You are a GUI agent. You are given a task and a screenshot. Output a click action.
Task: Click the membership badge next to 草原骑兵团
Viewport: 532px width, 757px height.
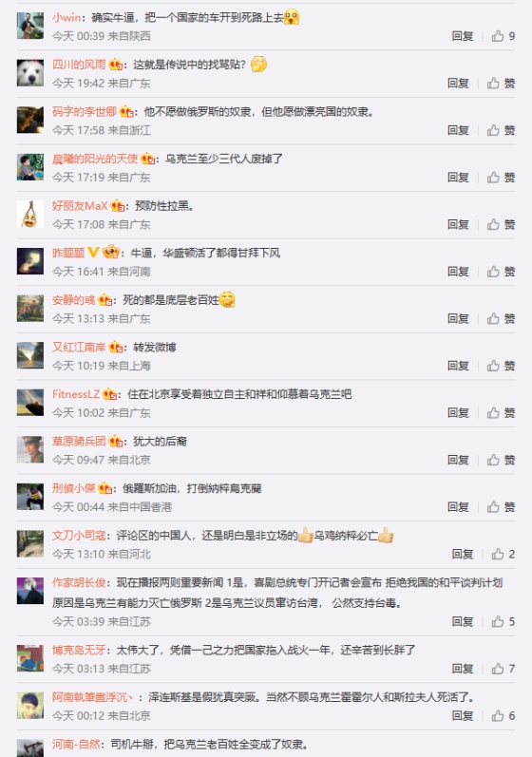116,442
